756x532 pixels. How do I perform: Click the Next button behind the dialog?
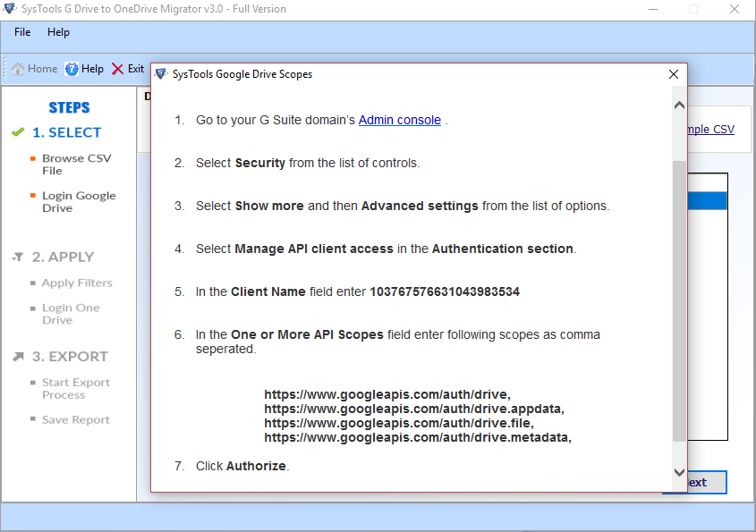[x=707, y=482]
